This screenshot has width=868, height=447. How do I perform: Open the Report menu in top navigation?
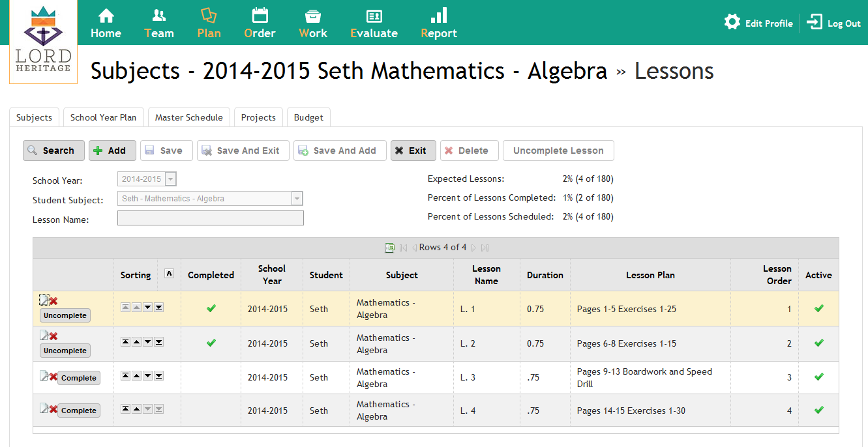(439, 23)
